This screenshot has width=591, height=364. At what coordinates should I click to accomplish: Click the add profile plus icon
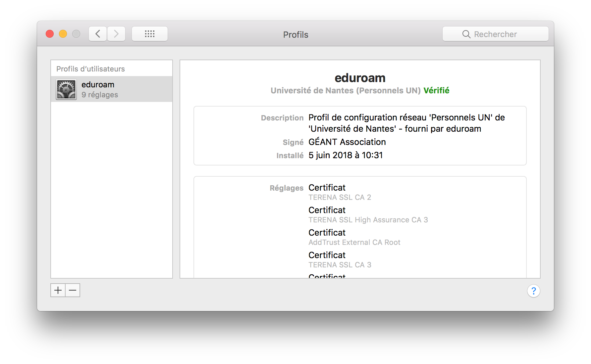click(58, 290)
